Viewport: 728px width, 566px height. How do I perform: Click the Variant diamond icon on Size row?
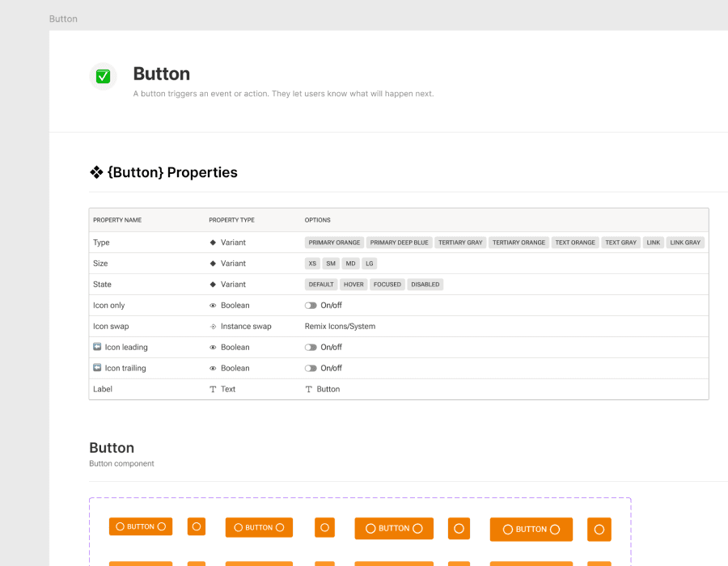pos(213,263)
